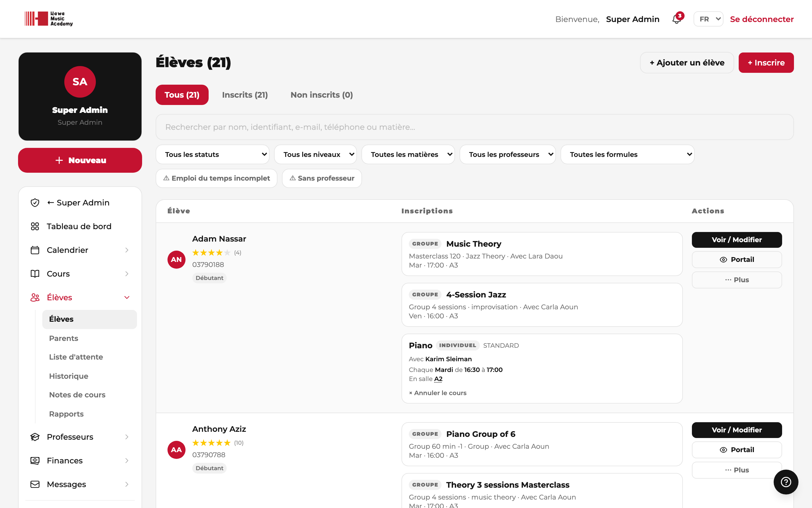
Task: Select the Tous (21) tab
Action: point(182,95)
